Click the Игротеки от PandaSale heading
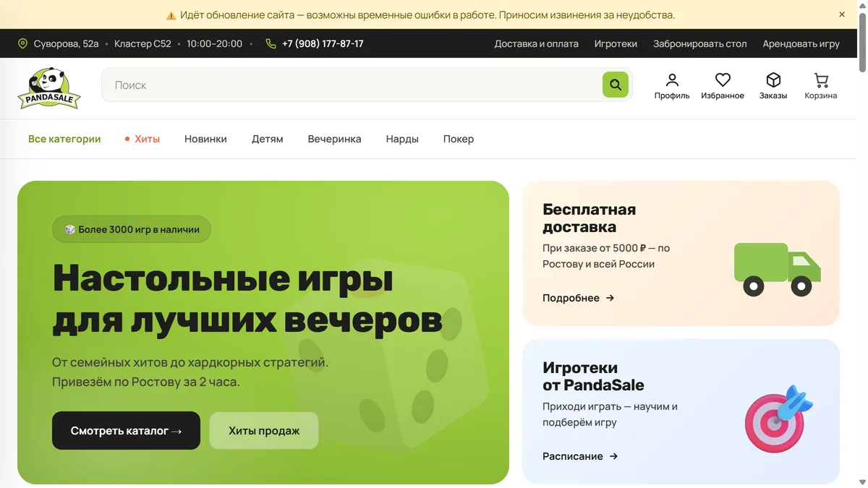The height and width of the screenshot is (488, 868). [593, 376]
